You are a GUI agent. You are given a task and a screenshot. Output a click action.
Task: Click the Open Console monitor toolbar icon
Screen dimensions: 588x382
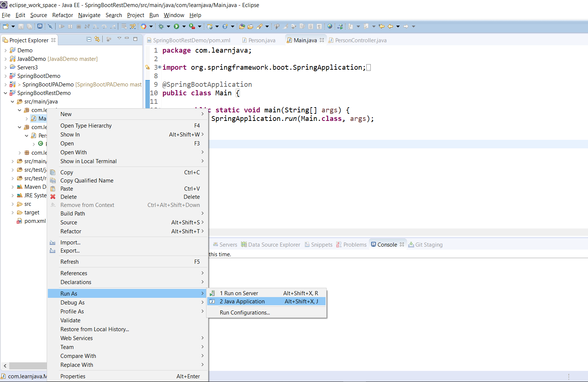point(40,26)
